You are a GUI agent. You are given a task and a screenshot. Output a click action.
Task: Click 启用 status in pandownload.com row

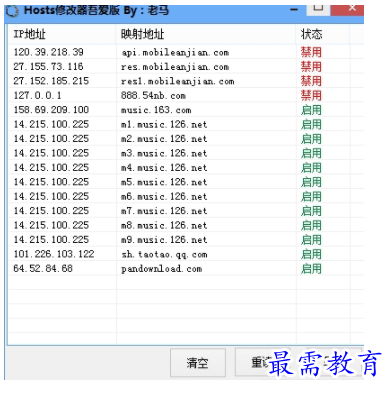[x=311, y=268]
